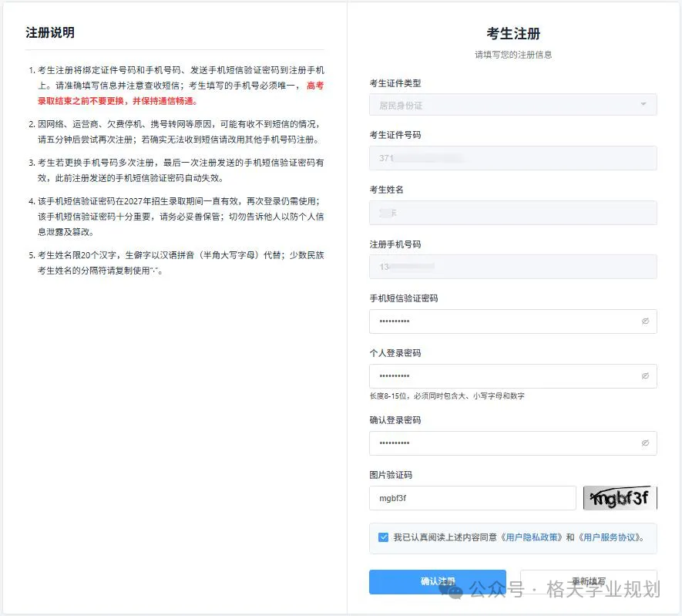Click the 考生注册 form title

[513, 33]
